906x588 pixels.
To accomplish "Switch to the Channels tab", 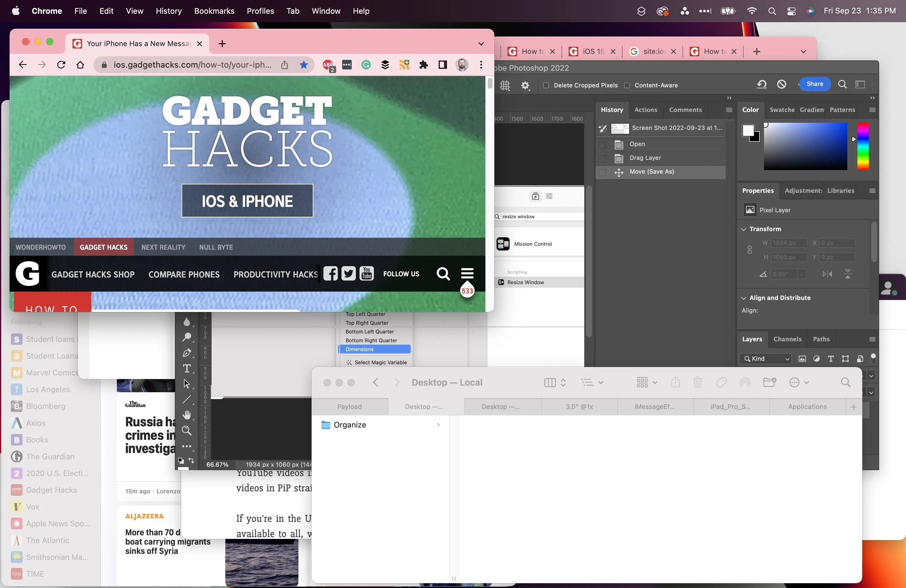I will tap(787, 339).
